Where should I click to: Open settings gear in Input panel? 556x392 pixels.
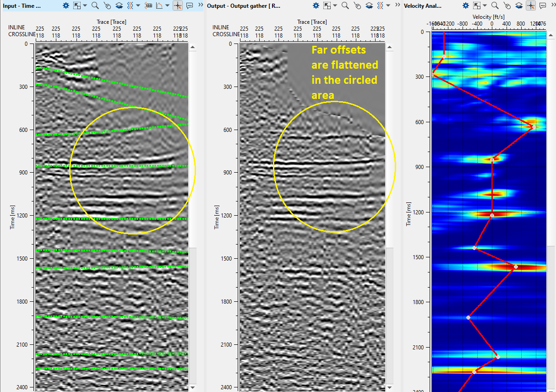click(x=66, y=5)
